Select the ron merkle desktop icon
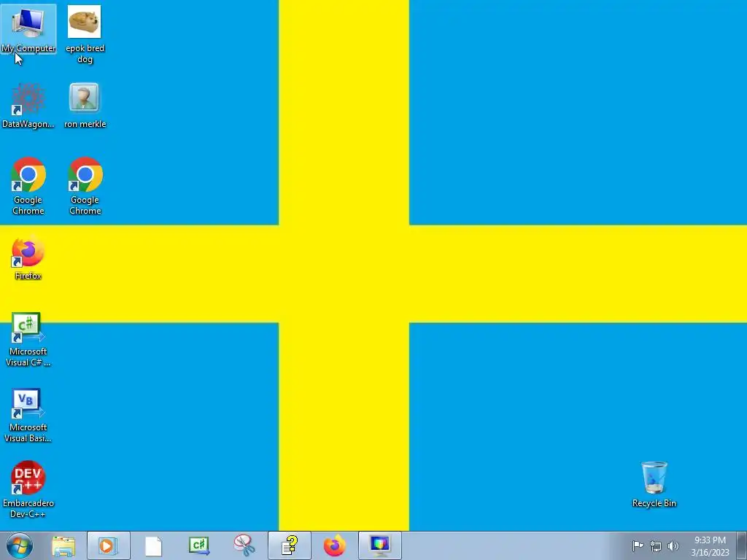Viewport: 747px width, 560px height. 85,106
